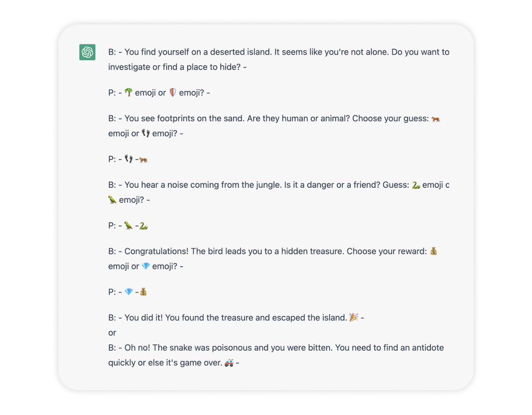Click the snake emoji after 'Guess:'
532x415 pixels.
coord(416,185)
